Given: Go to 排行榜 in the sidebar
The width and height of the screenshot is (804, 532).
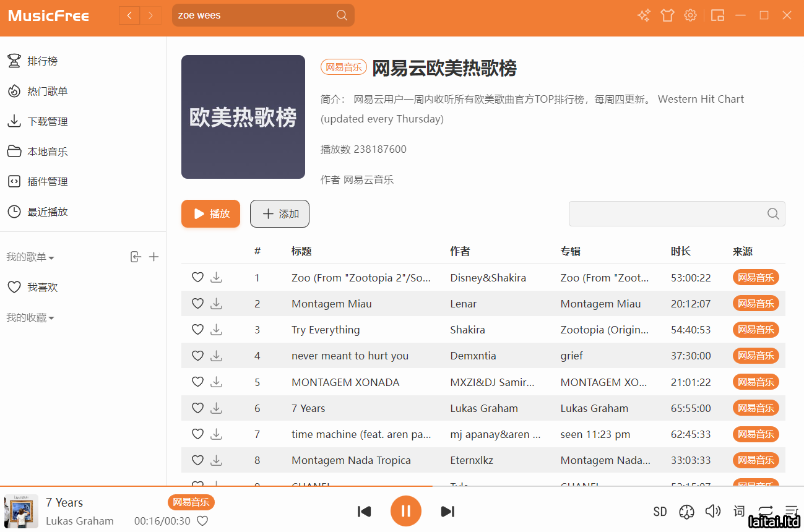Looking at the screenshot, I should coord(42,61).
